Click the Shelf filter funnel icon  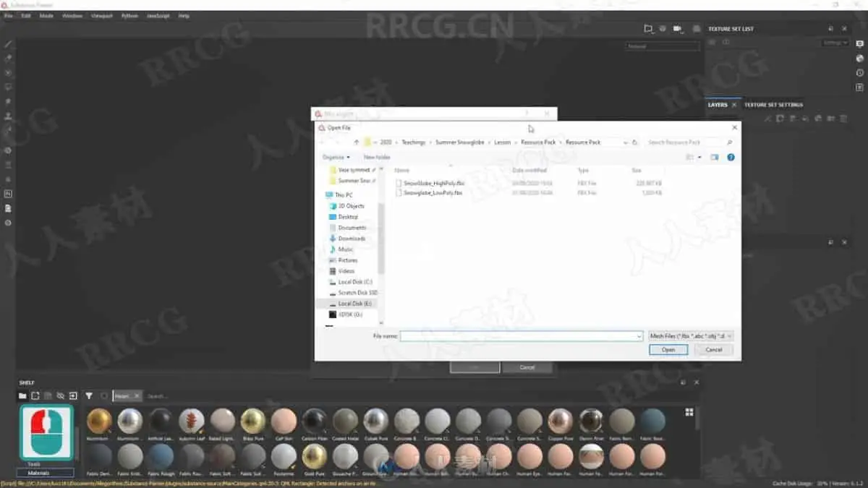[x=89, y=396]
